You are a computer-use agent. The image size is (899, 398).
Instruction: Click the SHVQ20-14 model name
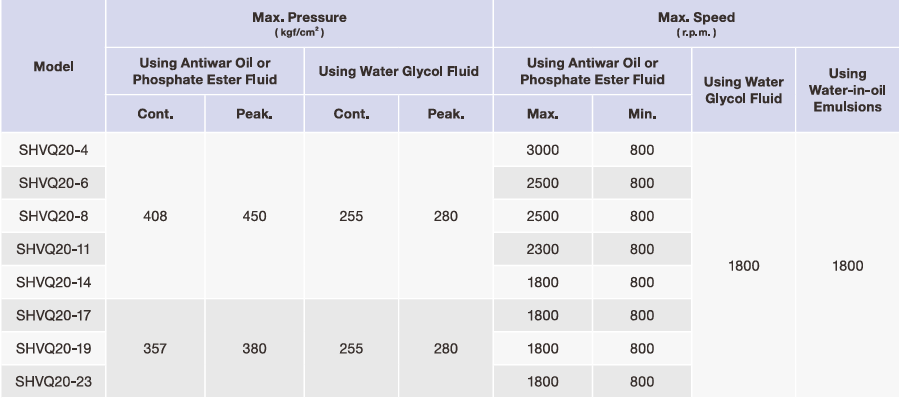click(53, 283)
